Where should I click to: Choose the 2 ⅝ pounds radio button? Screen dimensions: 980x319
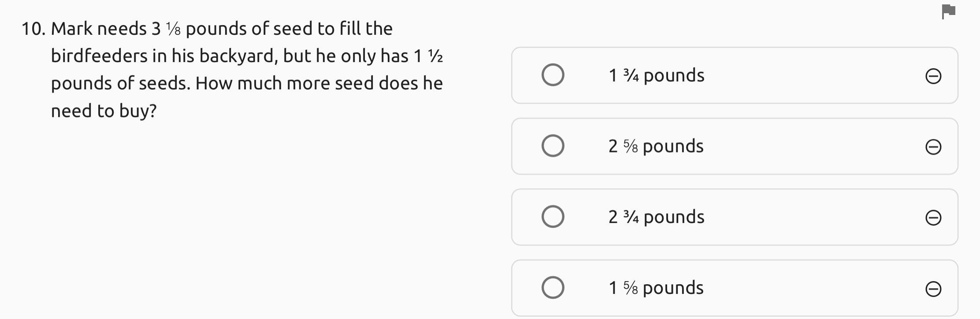pyautogui.click(x=553, y=146)
